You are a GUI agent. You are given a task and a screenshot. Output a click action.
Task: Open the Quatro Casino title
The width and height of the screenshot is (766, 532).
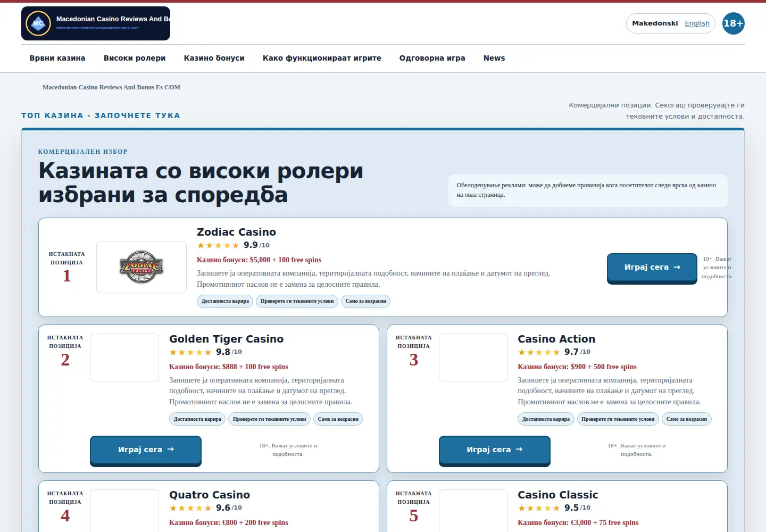pyautogui.click(x=210, y=495)
